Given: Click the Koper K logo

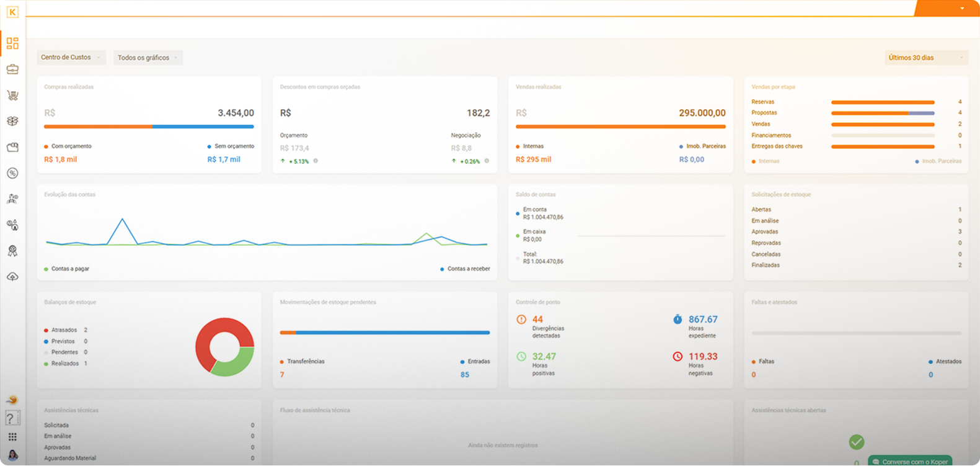Looking at the screenshot, I should point(12,12).
